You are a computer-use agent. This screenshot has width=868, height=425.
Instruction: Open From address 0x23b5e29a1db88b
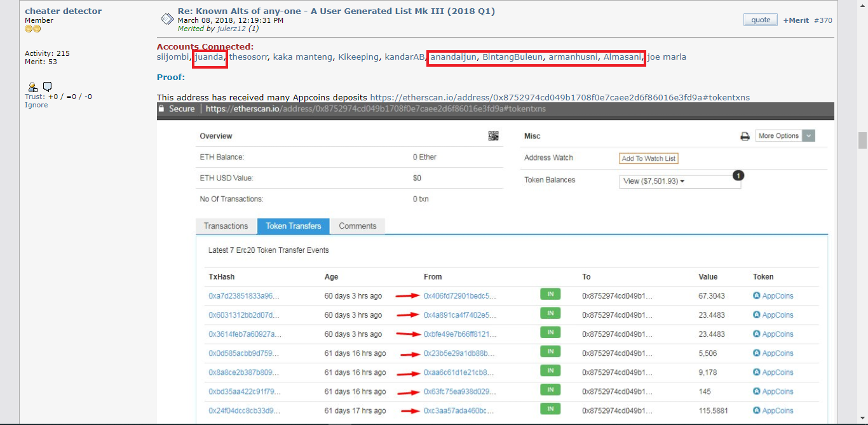click(459, 353)
